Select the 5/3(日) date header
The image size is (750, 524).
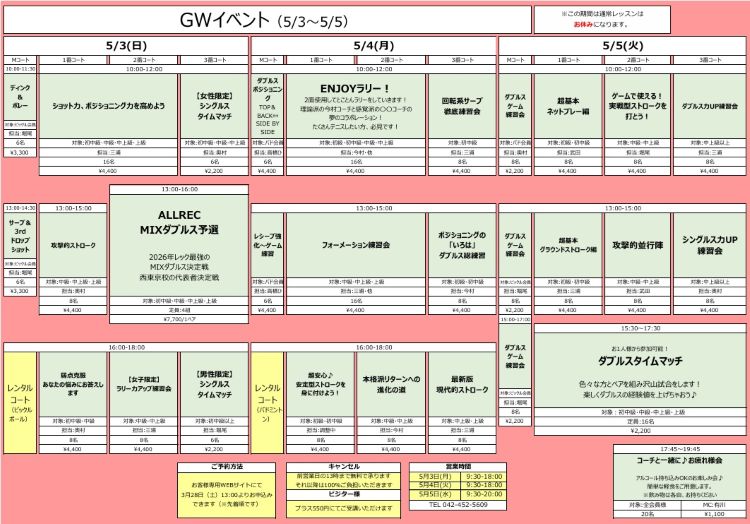click(125, 46)
